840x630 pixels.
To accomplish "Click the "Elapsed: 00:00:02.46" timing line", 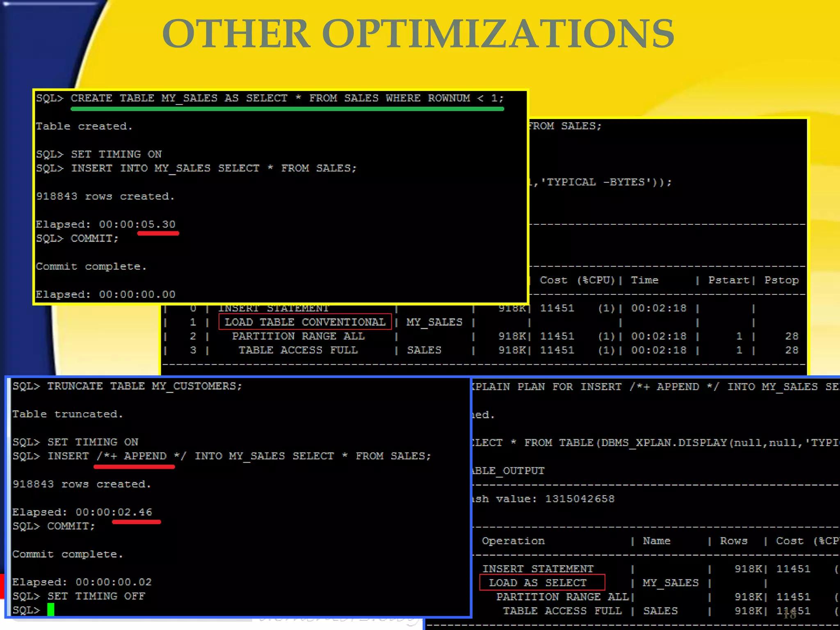I will coord(82,512).
